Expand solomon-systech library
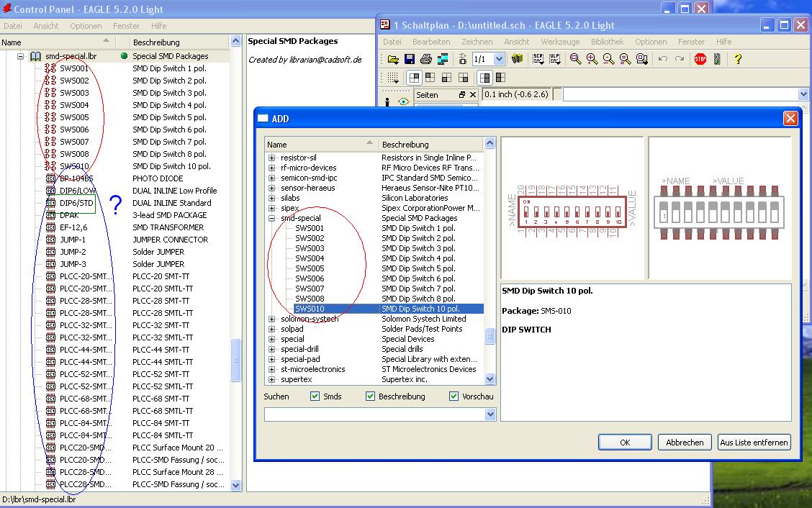The width and height of the screenshot is (812, 508). (x=271, y=319)
